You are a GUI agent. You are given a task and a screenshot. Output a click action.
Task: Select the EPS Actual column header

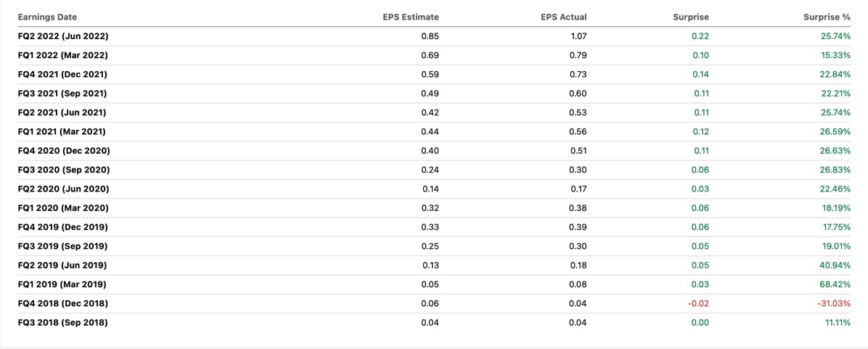(x=563, y=17)
